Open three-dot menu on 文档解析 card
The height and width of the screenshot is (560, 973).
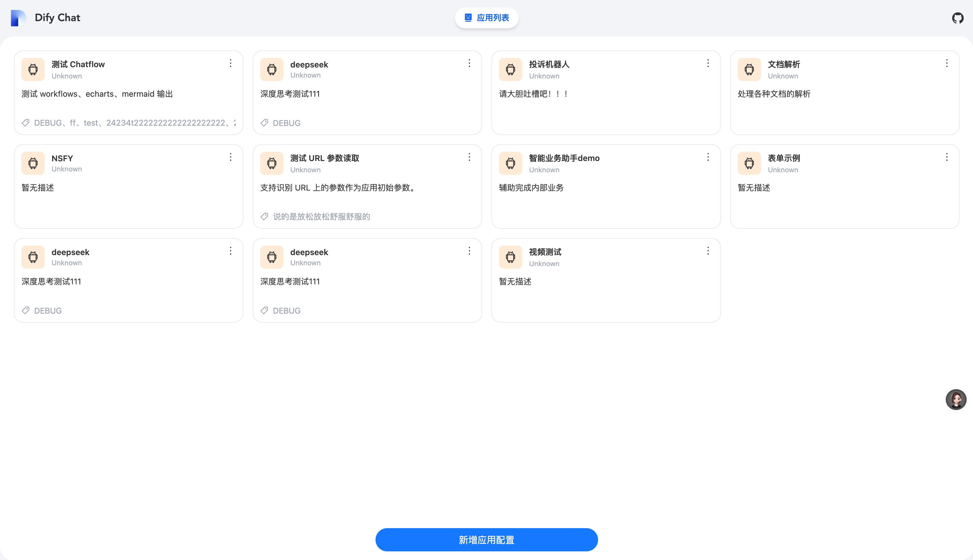click(x=946, y=63)
